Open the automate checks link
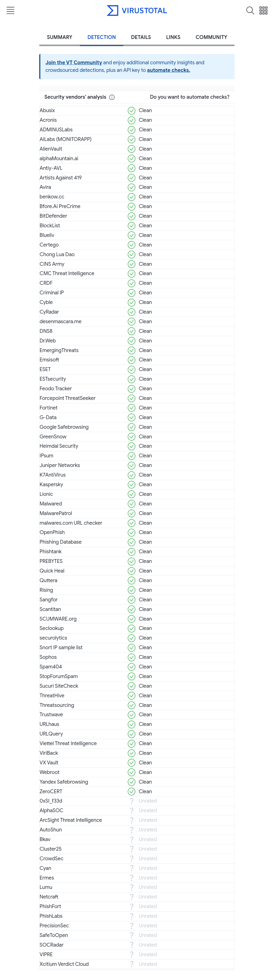The image size is (274, 980). [x=169, y=70]
